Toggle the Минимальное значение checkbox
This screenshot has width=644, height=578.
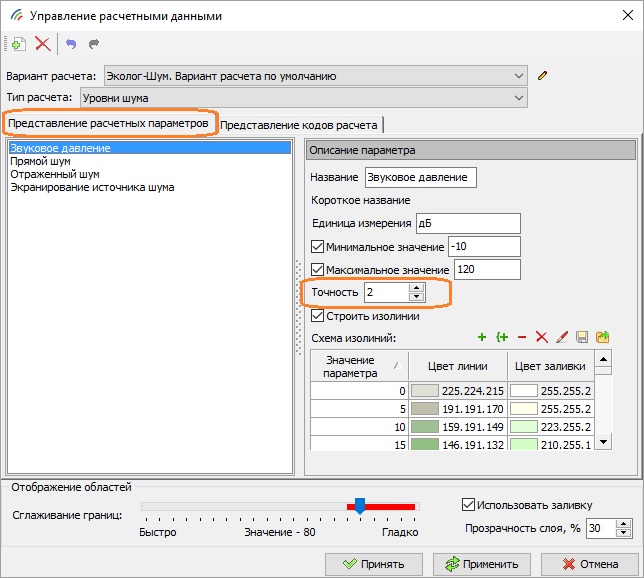[x=319, y=247]
